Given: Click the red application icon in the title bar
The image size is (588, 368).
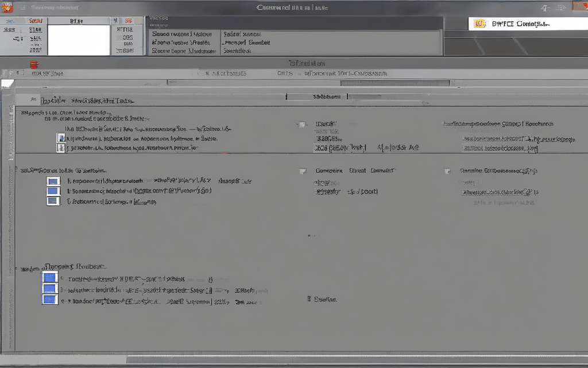Looking at the screenshot, I should coord(7,7).
